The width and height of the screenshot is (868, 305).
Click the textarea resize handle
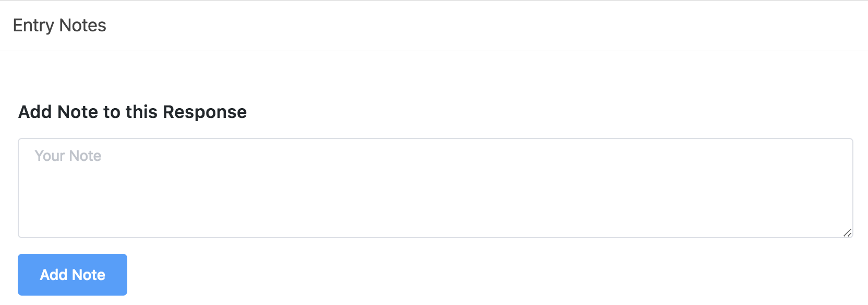(x=847, y=232)
